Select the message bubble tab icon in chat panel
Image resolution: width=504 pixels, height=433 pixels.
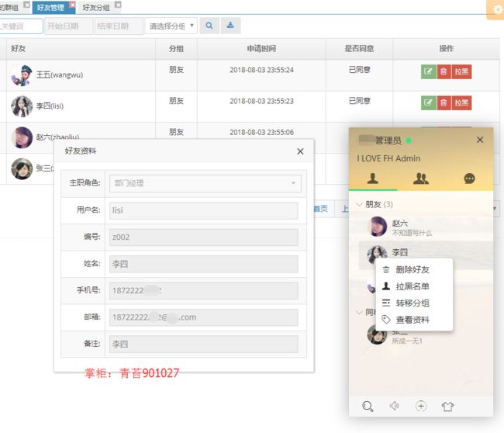(469, 178)
